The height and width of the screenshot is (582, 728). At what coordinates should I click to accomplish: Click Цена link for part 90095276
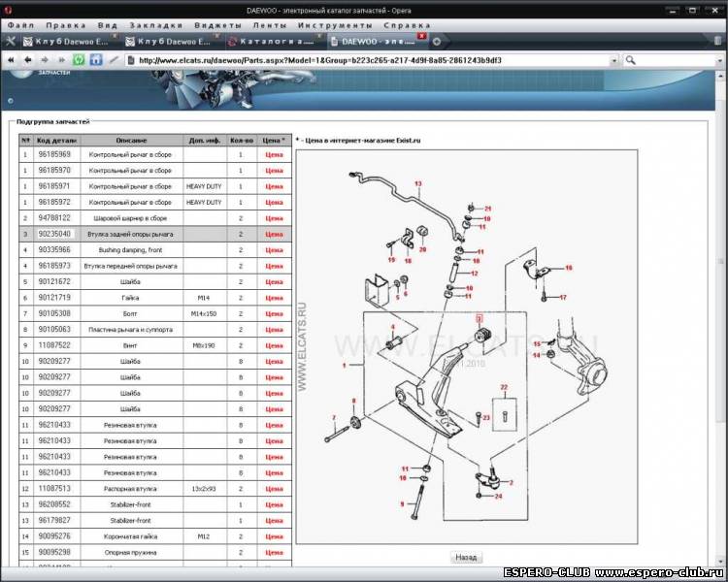[274, 536]
